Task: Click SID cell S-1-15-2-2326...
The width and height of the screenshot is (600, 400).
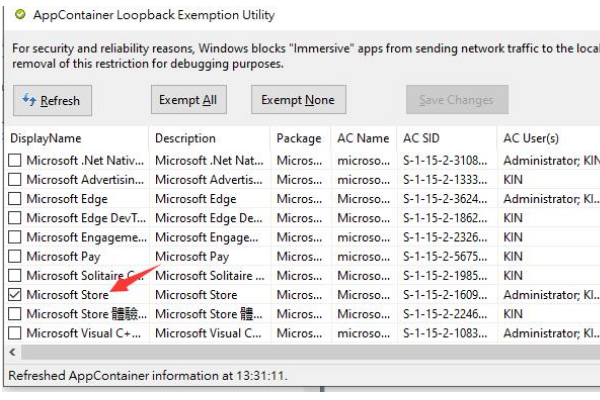Action: point(445,237)
